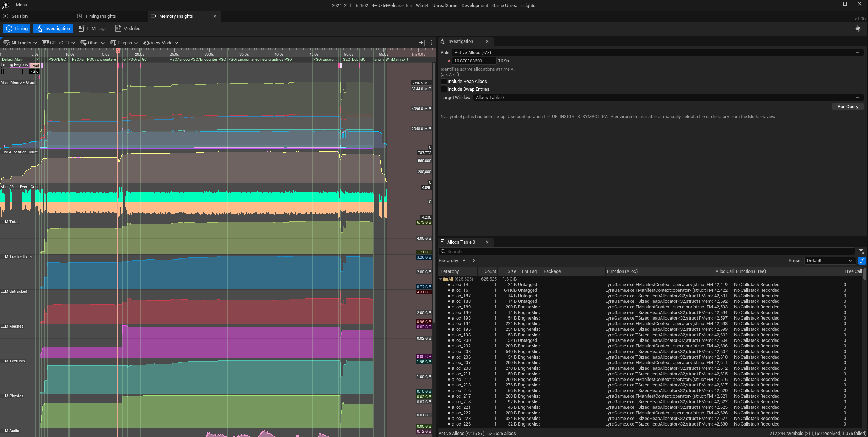Click the filter configuration icon beside search
Viewport: 868px width, 437px height.
point(861,251)
